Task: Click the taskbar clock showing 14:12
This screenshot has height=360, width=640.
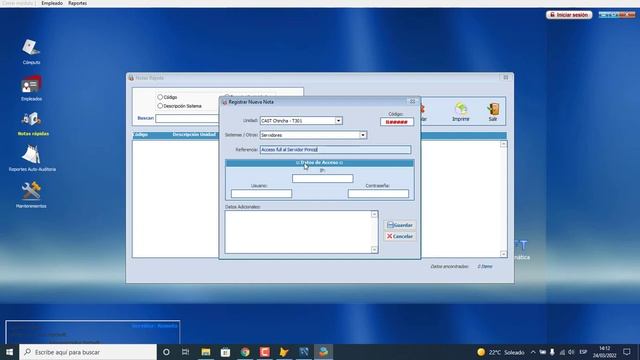Action: [604, 352]
